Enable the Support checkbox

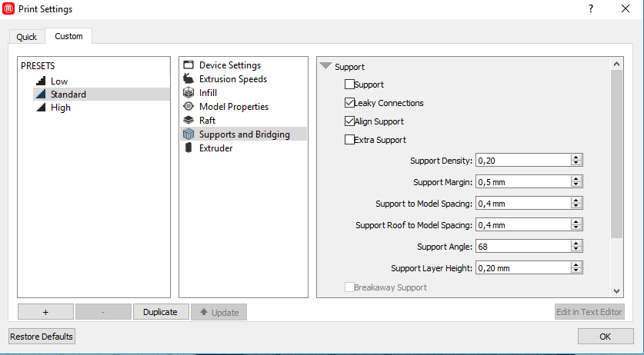pyautogui.click(x=349, y=85)
